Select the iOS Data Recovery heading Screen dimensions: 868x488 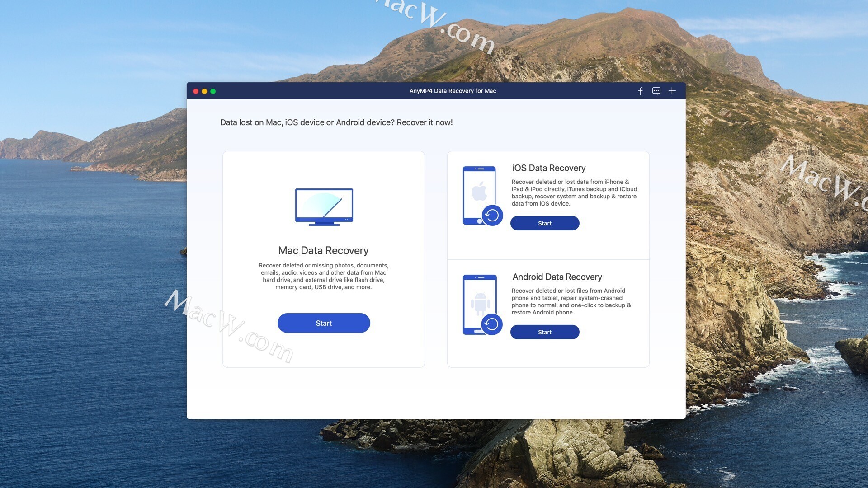(x=549, y=168)
